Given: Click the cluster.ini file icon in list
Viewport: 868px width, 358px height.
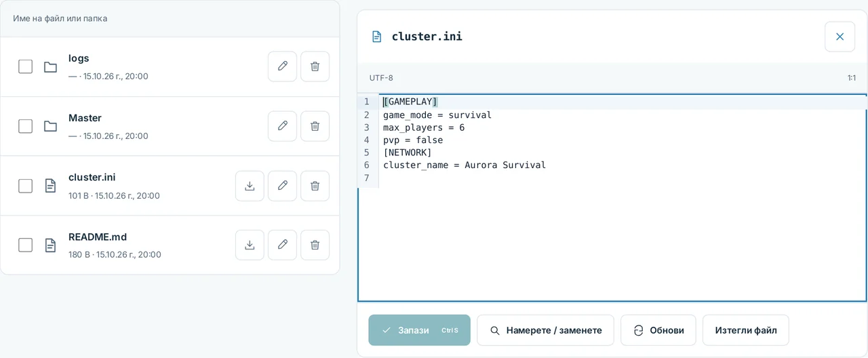Looking at the screenshot, I should click(x=50, y=186).
